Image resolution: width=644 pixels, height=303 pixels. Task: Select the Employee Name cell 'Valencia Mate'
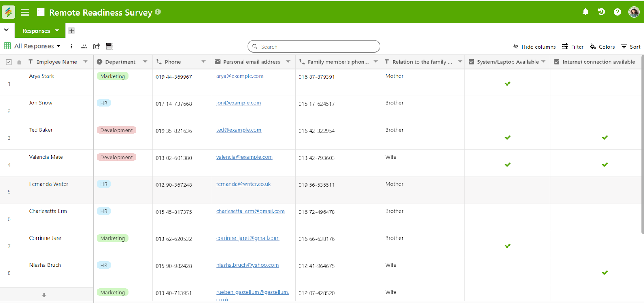coord(46,157)
